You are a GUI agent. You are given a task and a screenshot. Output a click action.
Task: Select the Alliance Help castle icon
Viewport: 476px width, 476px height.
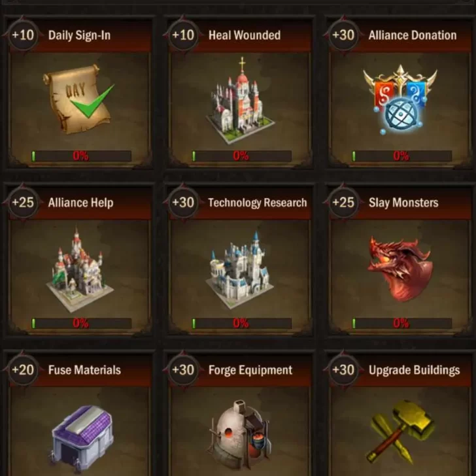(x=80, y=270)
